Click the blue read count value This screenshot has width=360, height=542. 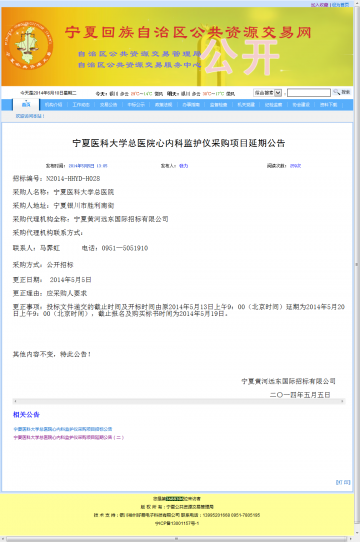point(295,166)
